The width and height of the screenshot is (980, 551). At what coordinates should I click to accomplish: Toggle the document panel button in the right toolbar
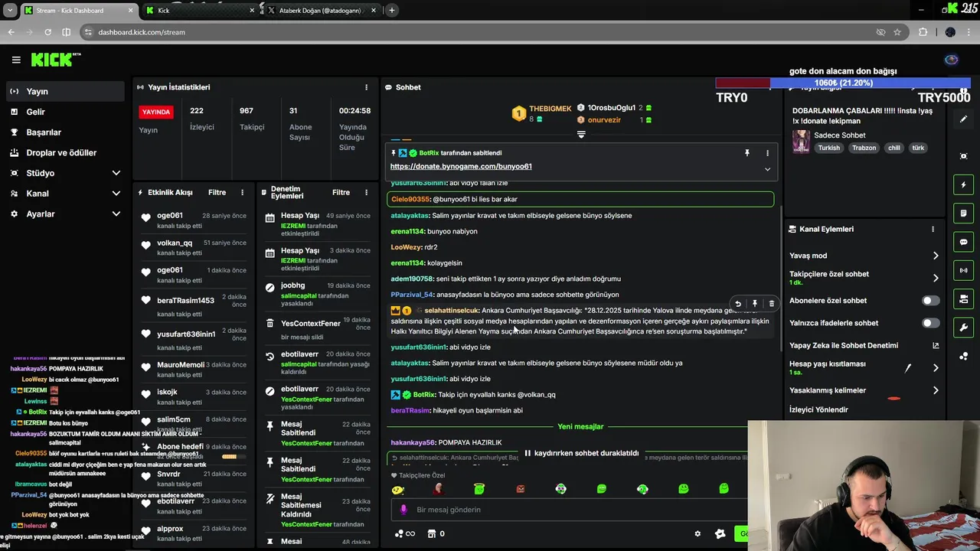pyautogui.click(x=964, y=213)
